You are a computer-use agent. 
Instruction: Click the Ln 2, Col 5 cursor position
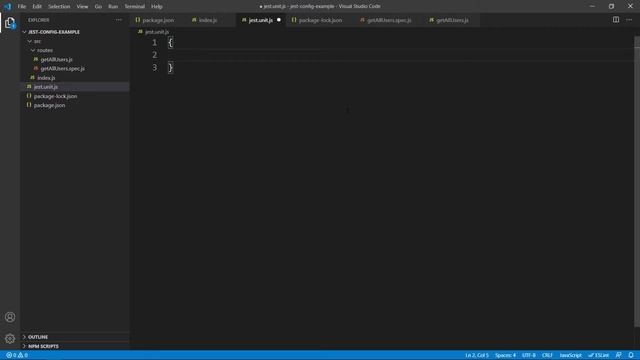click(x=477, y=355)
